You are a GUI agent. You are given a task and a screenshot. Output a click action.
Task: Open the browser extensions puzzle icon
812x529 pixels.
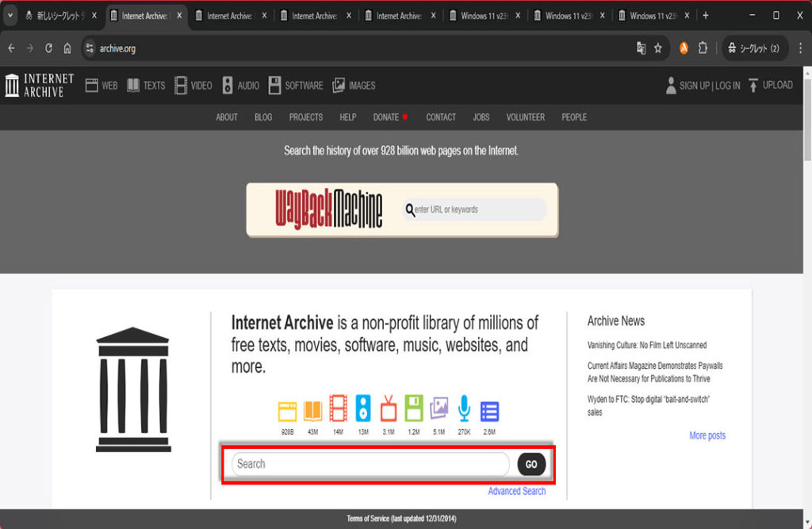click(703, 48)
